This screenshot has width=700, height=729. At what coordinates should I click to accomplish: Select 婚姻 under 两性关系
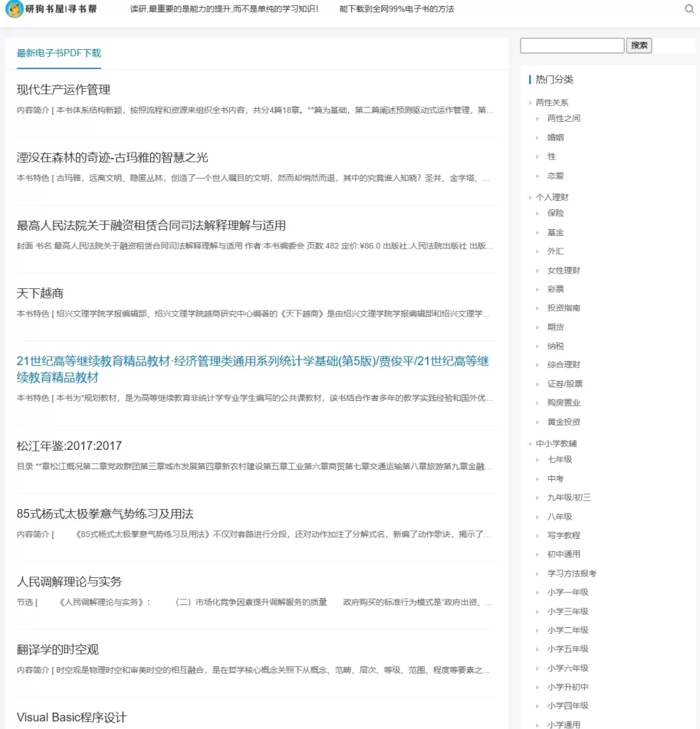555,137
